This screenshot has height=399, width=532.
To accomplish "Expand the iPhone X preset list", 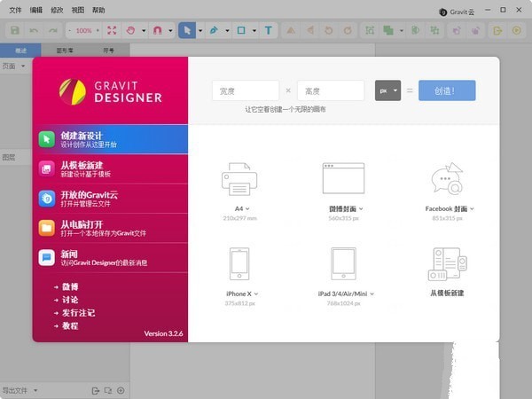I will 256,293.
